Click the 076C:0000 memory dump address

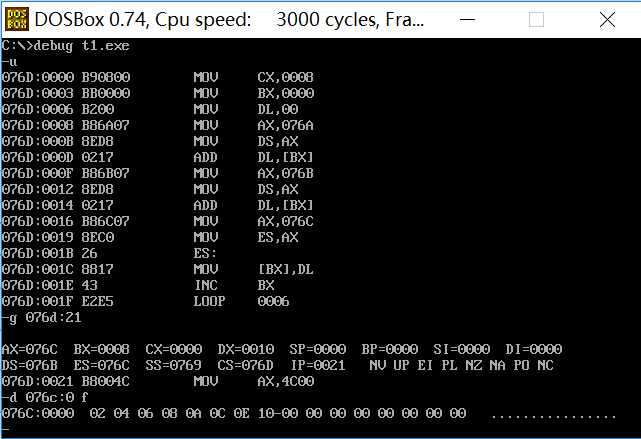pyautogui.click(x=38, y=413)
